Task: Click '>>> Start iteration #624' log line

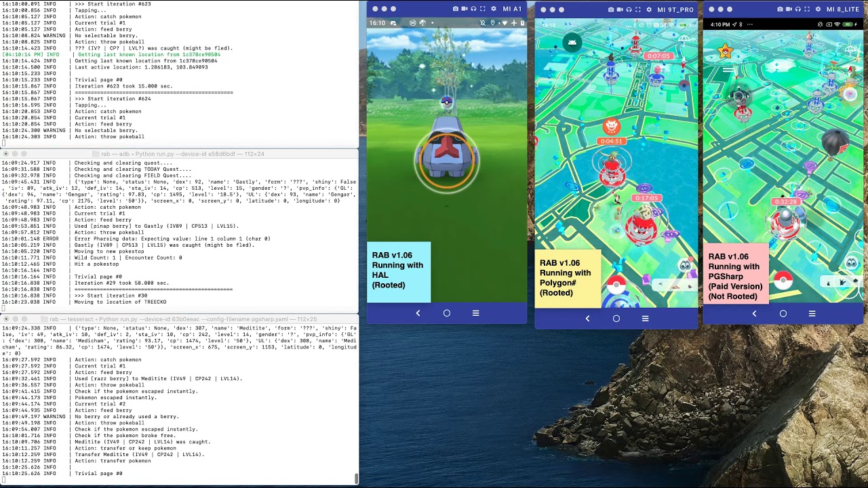Action: pos(113,98)
